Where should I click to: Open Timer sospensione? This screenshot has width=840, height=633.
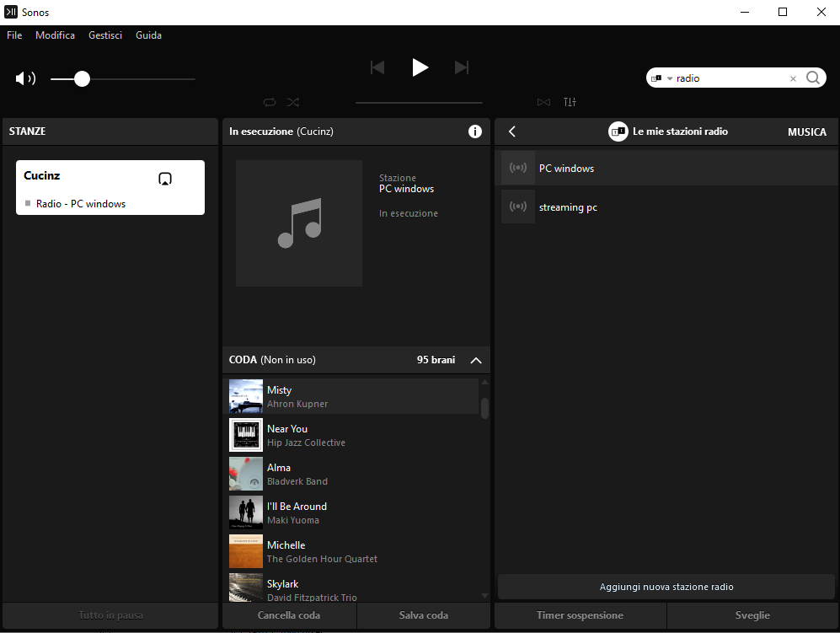click(x=581, y=615)
